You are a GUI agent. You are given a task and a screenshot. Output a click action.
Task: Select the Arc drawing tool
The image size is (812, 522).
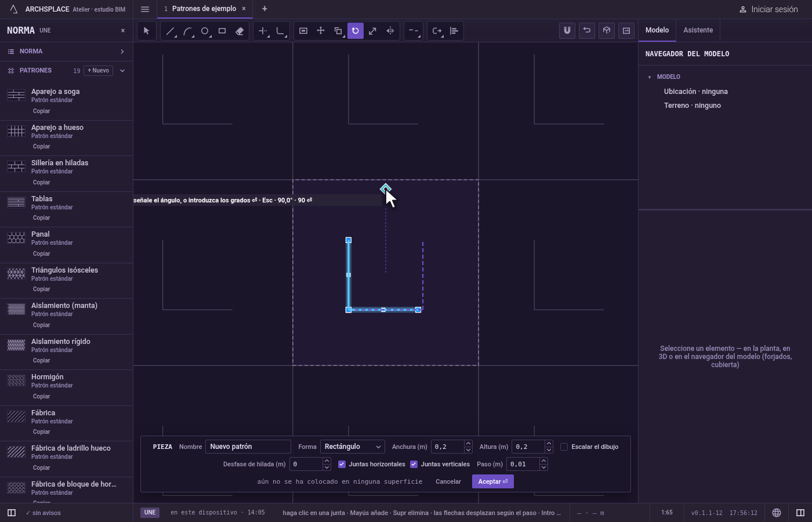(187, 31)
